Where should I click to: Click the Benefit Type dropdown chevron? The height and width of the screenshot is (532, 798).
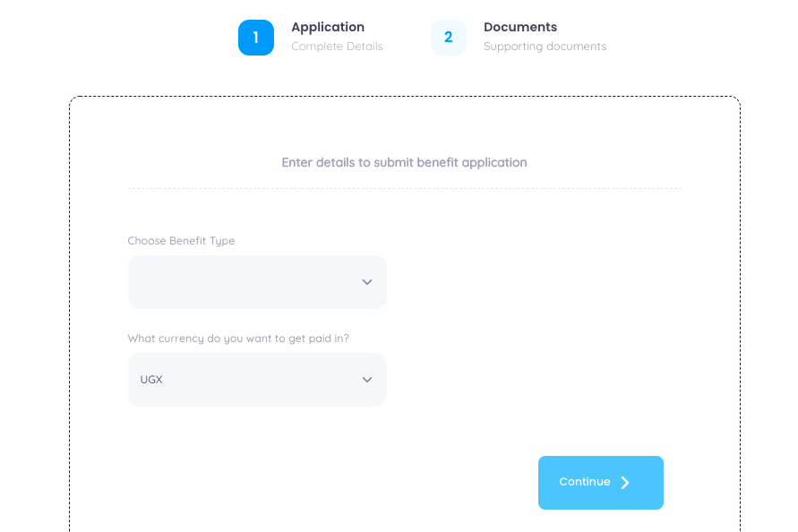(x=366, y=282)
